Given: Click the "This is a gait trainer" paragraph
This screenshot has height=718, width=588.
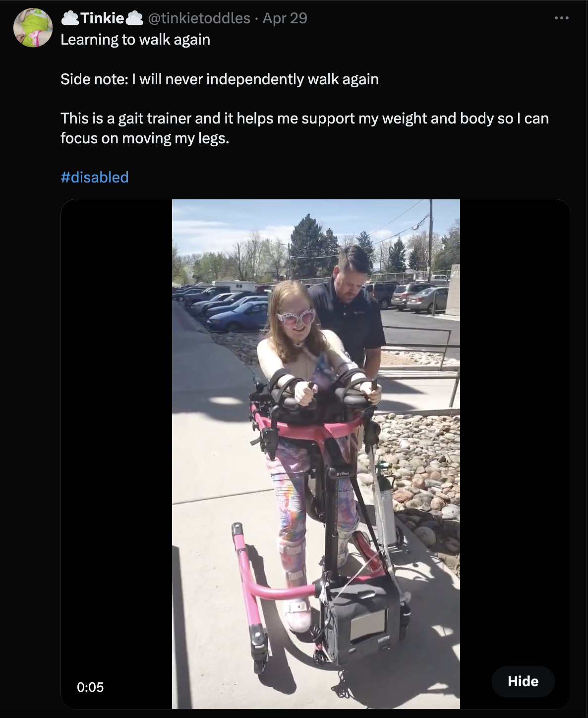Looking at the screenshot, I should tap(304, 128).
